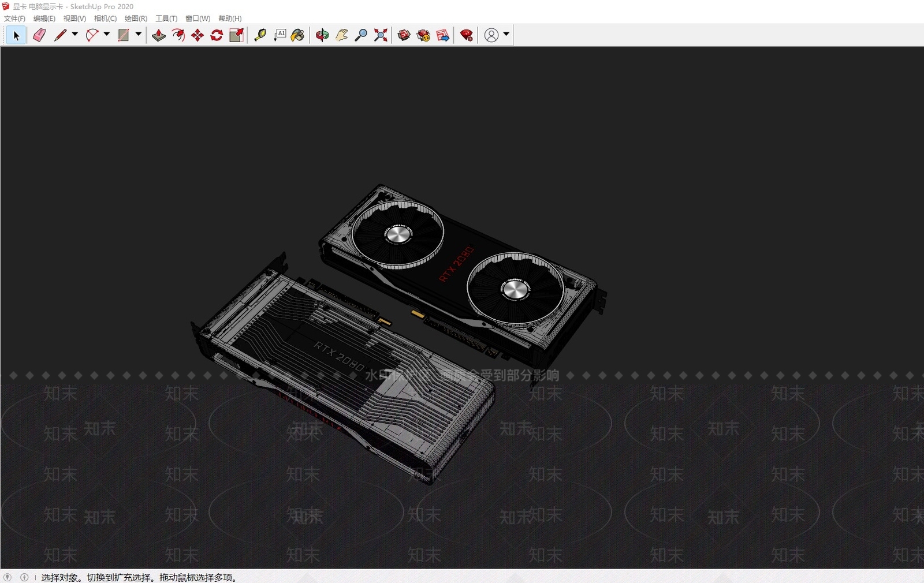Choose the Zoom magnifier tool

pos(361,35)
